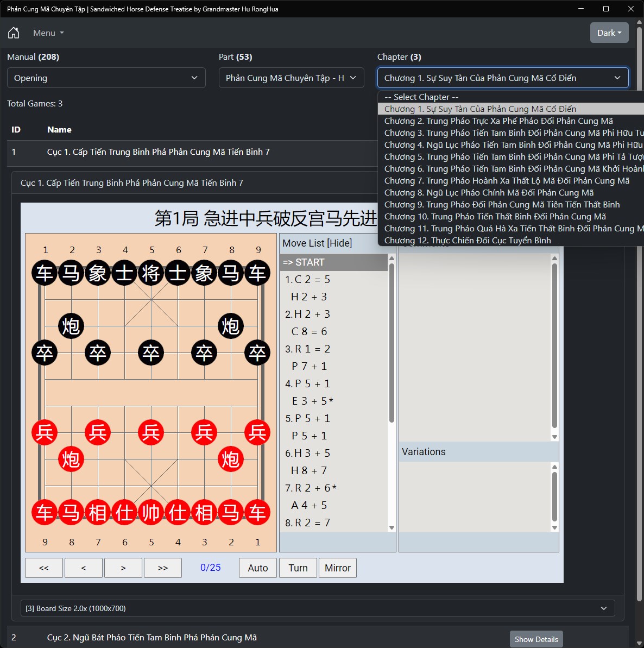Open the Menu dropdown in navbar

48,33
